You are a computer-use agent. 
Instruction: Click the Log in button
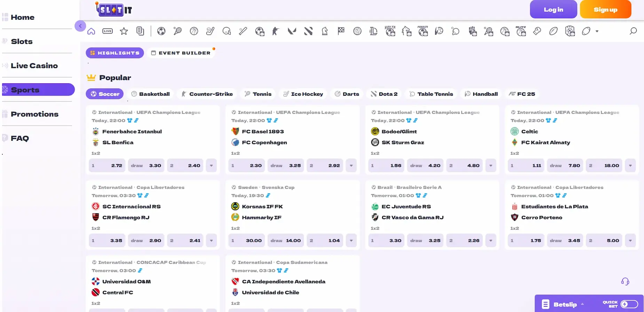[553, 10]
